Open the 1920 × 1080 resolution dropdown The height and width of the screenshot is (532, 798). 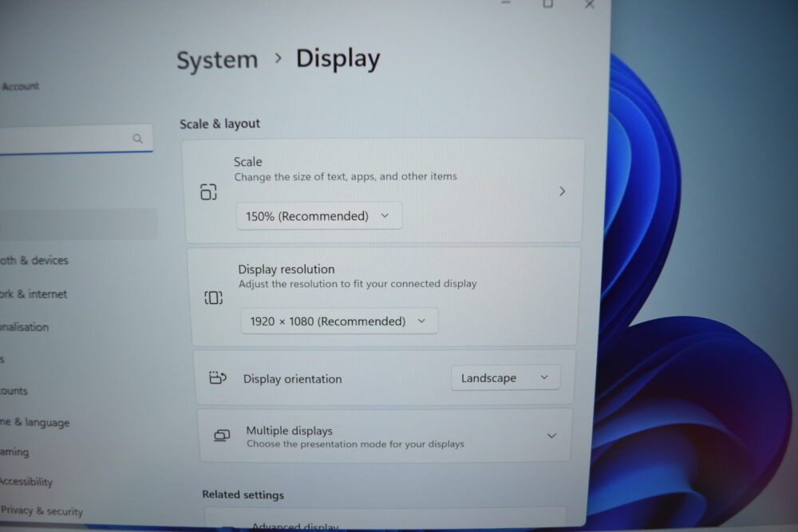pyautogui.click(x=339, y=321)
